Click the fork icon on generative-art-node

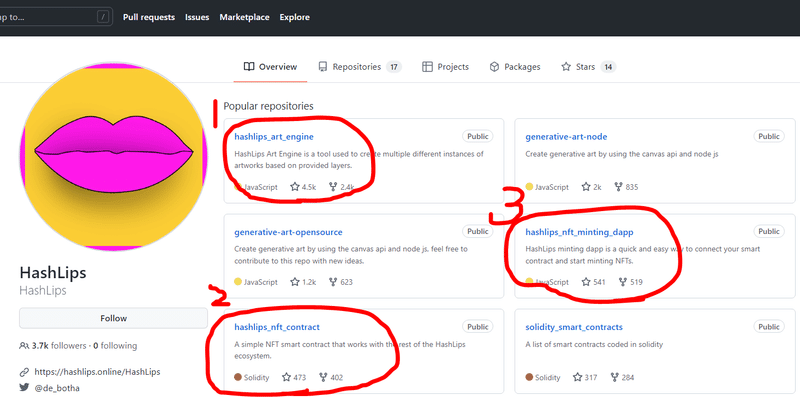tap(618, 187)
